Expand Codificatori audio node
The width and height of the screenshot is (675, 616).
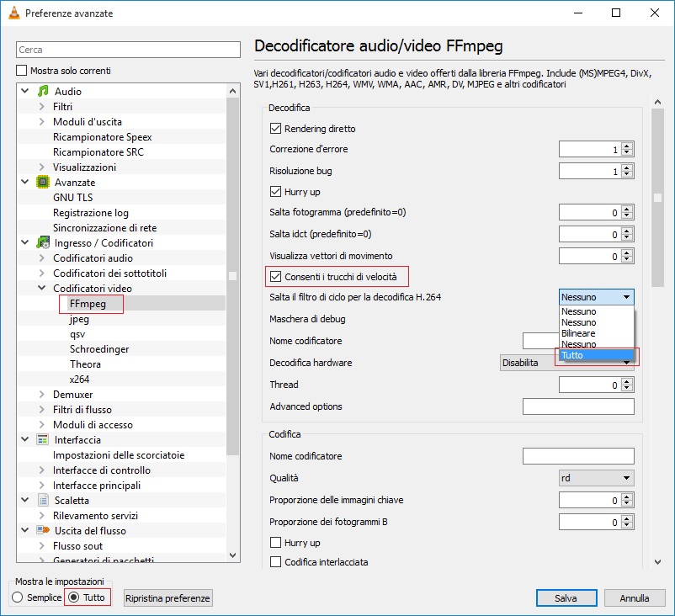[42, 258]
